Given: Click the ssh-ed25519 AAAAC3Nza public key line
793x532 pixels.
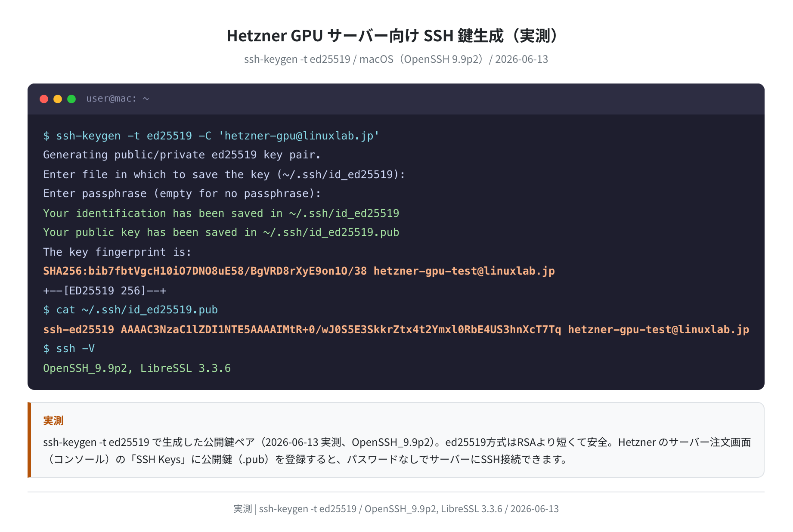Looking at the screenshot, I should (x=396, y=330).
